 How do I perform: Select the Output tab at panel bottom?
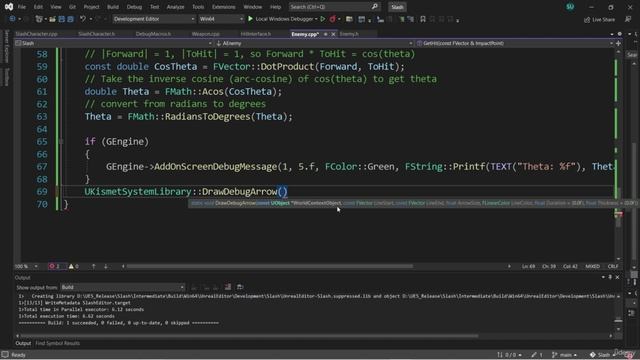pyautogui.click(x=23, y=343)
